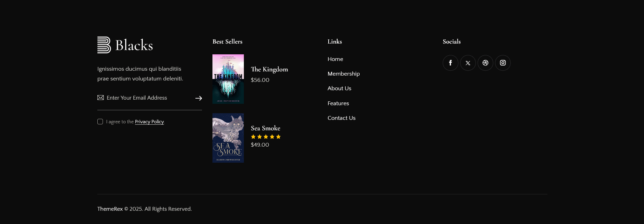The image size is (644, 224).
Task: Submit email with the arrow icon
Action: point(199,98)
